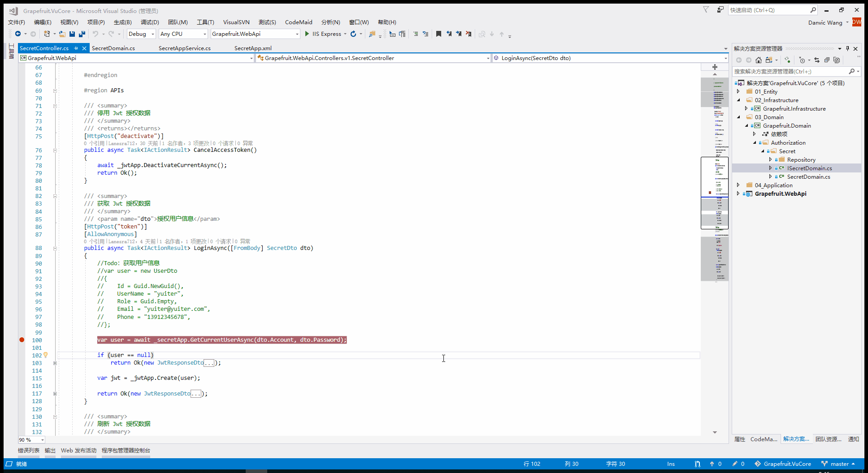Open the 调试(D) menu

150,22
